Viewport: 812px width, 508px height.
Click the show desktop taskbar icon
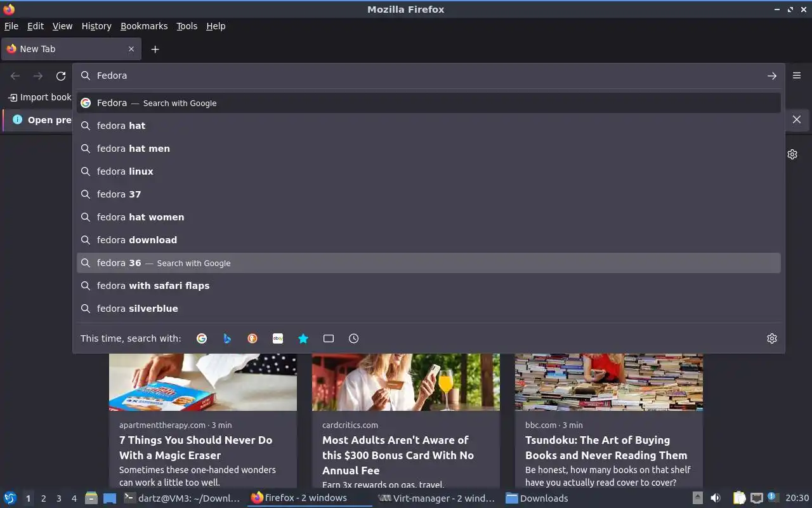[x=110, y=498]
